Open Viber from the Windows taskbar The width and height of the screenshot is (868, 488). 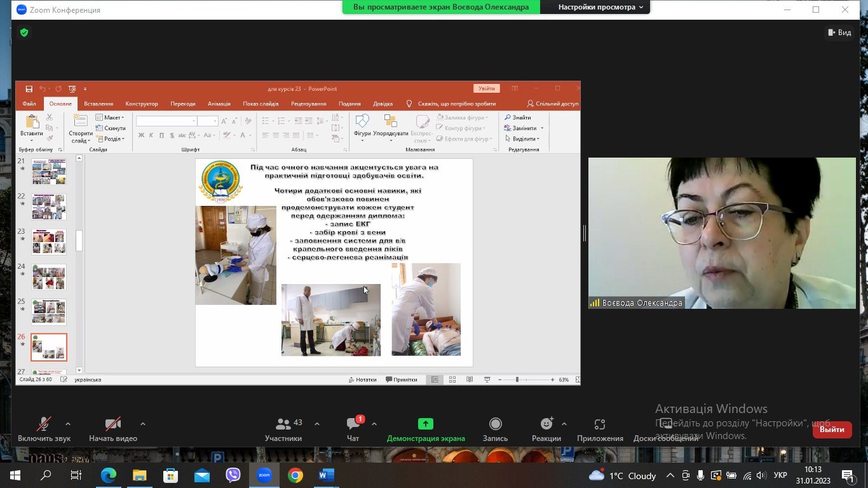[x=233, y=475]
